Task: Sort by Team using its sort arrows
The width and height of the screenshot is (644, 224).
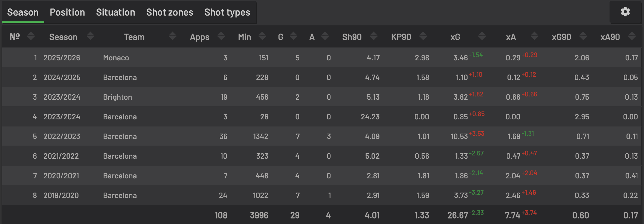Action: pyautogui.click(x=172, y=36)
